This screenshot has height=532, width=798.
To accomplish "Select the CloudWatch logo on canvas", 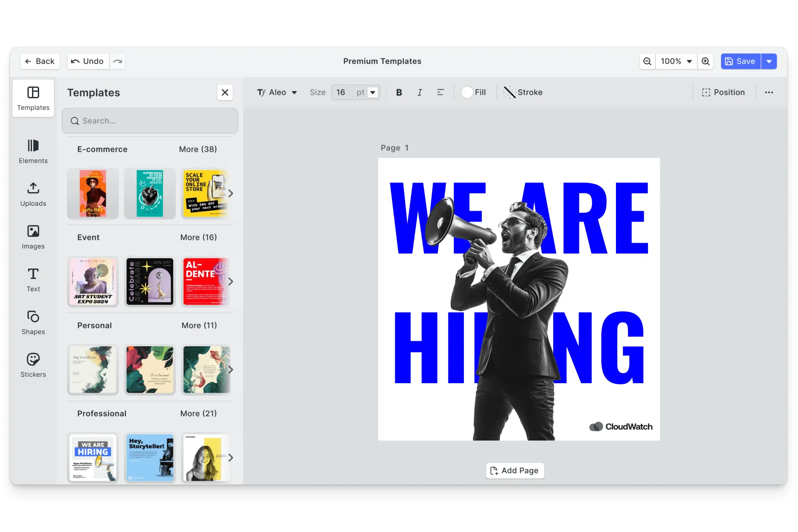I will click(x=621, y=427).
